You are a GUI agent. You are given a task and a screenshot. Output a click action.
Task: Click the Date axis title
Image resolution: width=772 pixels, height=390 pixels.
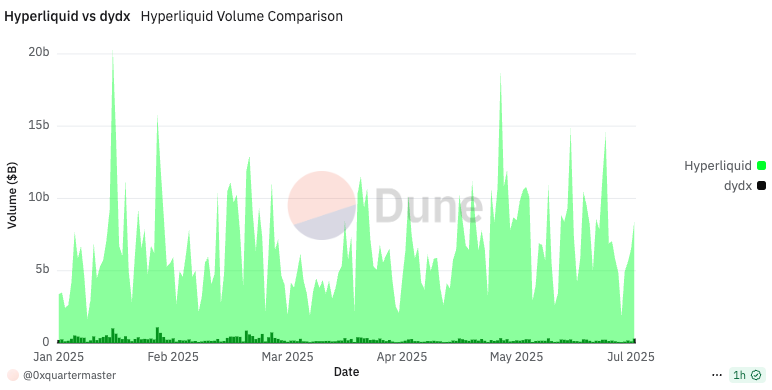pos(346,372)
